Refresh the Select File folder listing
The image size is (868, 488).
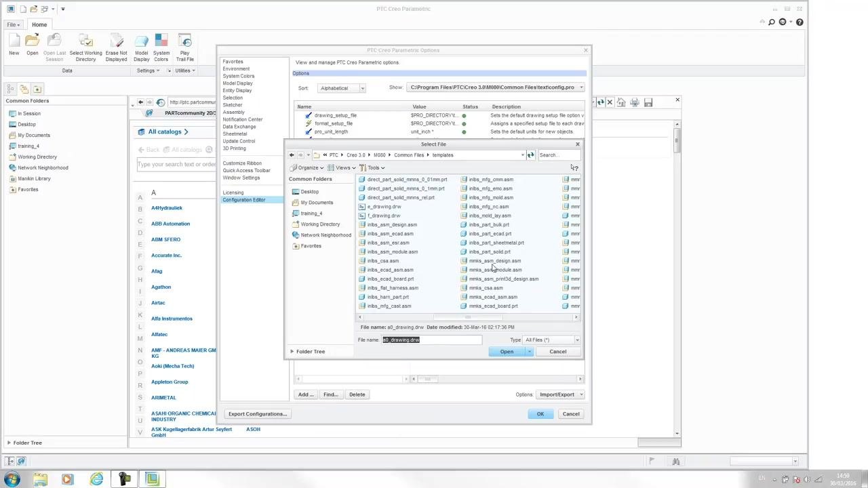[x=530, y=155]
